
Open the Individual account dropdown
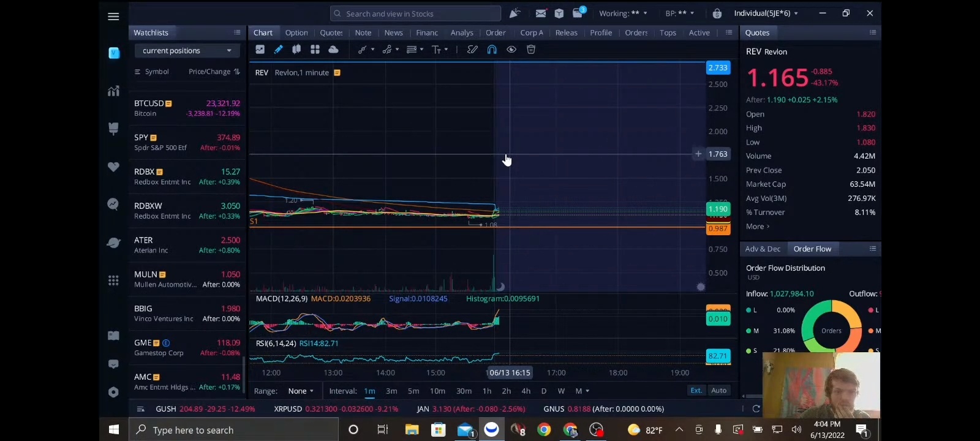click(766, 13)
